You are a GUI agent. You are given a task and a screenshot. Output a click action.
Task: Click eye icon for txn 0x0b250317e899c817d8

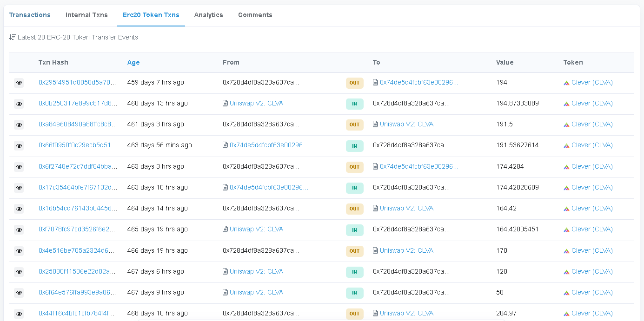pyautogui.click(x=19, y=104)
